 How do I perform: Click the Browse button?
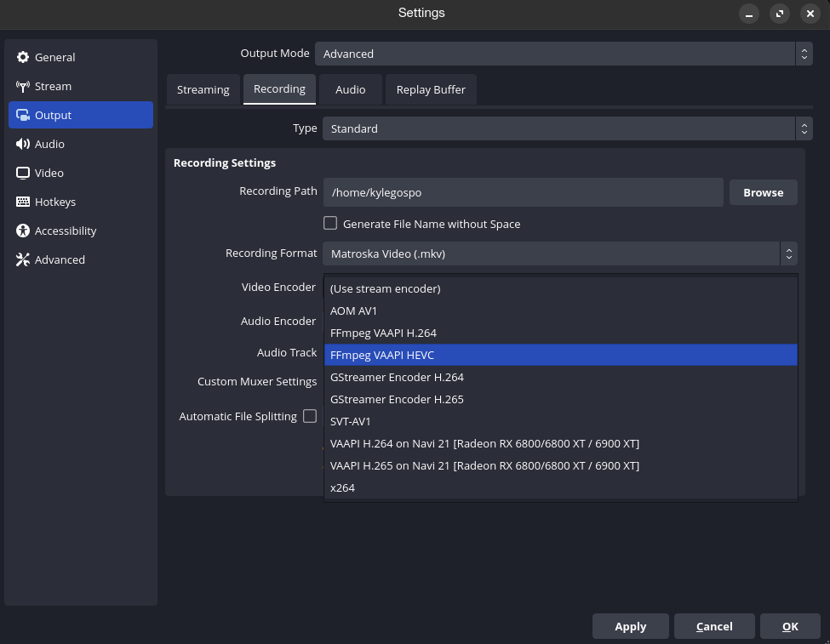tap(763, 192)
